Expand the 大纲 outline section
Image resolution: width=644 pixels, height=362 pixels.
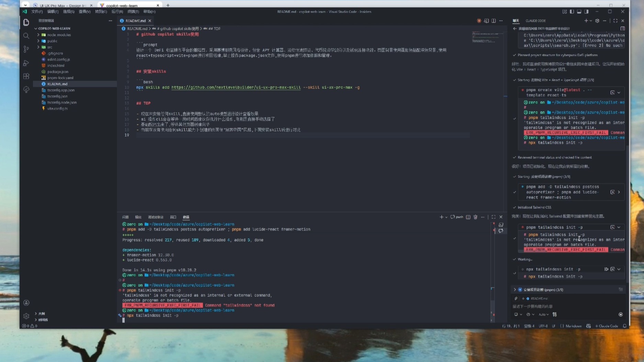click(x=36, y=314)
